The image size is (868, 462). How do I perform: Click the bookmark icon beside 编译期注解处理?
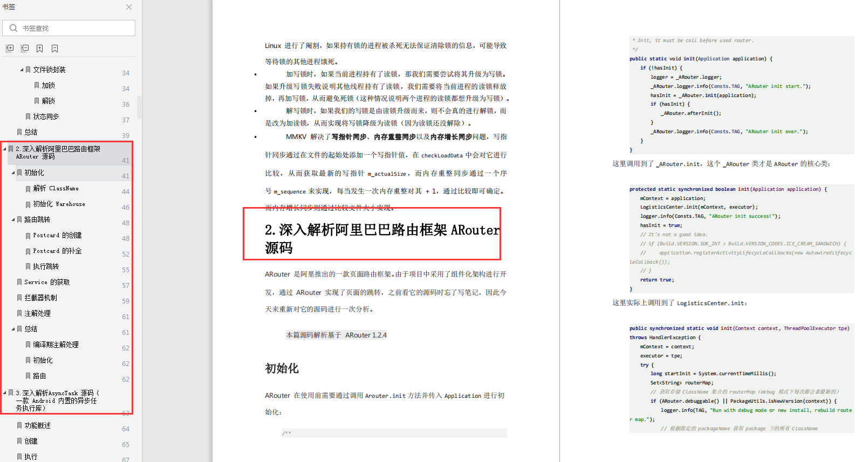(28, 344)
